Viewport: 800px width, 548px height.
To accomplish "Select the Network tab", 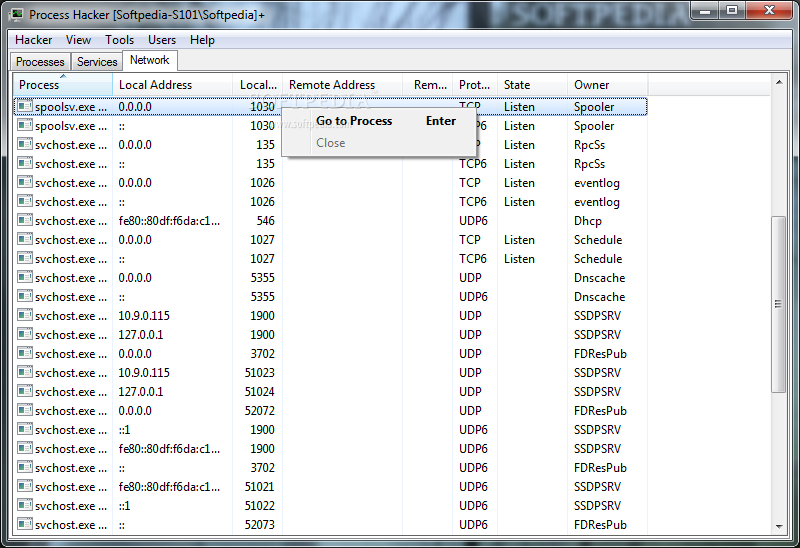I will [149, 60].
